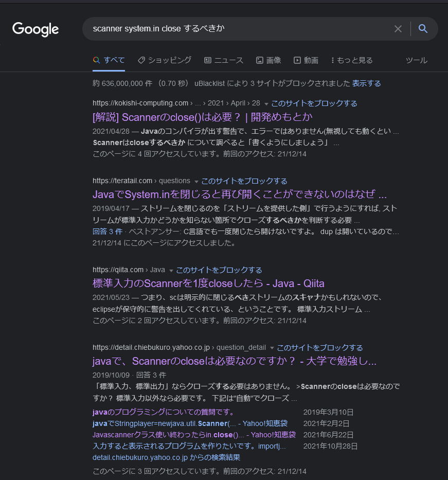Click the Google logo
The image size is (448, 480).
coord(35,29)
